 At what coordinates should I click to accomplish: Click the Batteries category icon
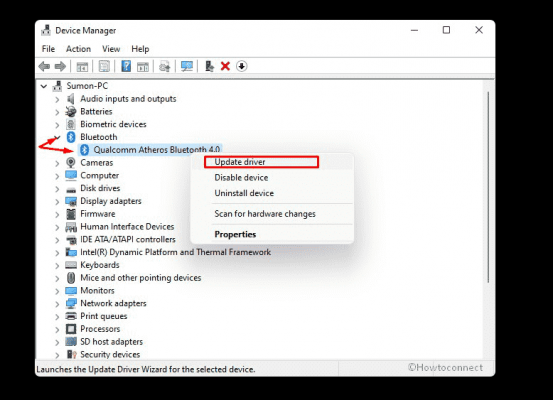pos(71,111)
